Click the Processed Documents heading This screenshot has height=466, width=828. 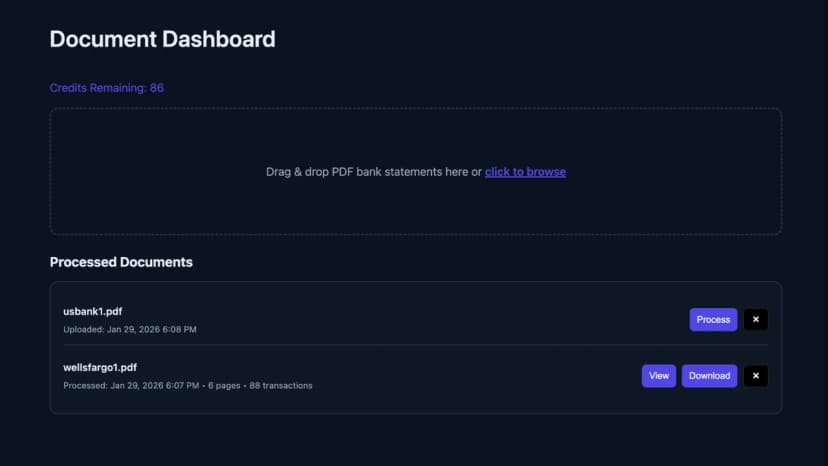pyautogui.click(x=121, y=262)
